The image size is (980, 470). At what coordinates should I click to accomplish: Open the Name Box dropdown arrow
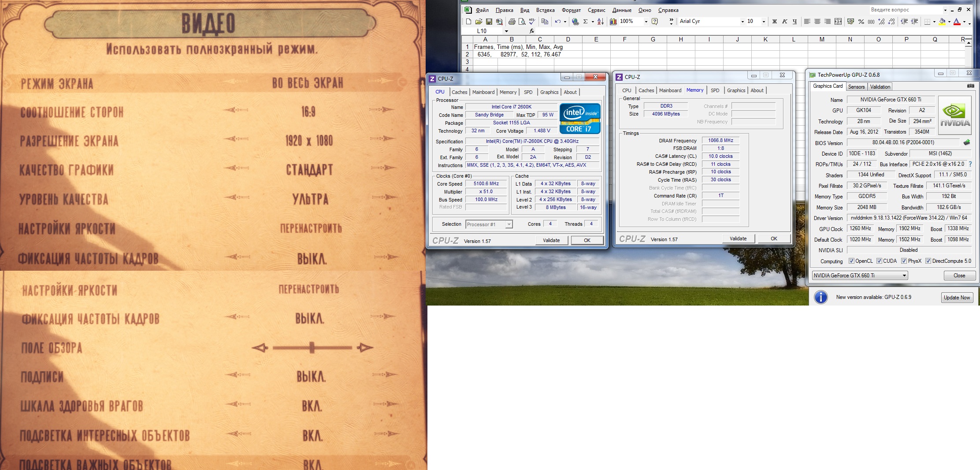point(506,31)
